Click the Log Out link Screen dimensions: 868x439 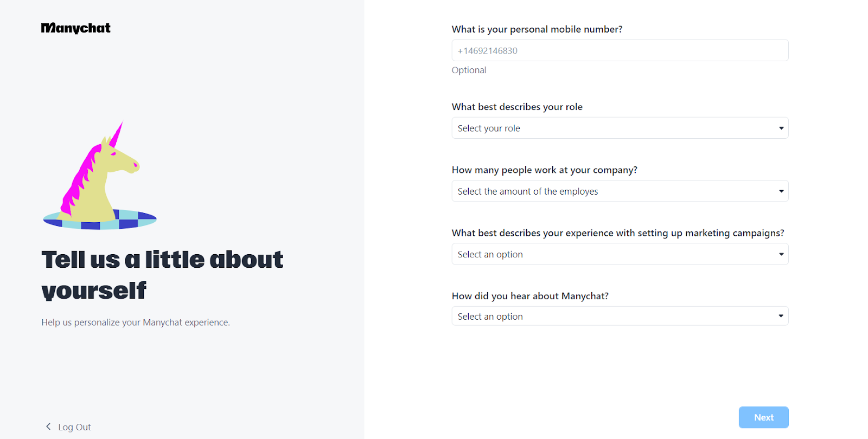point(74,427)
